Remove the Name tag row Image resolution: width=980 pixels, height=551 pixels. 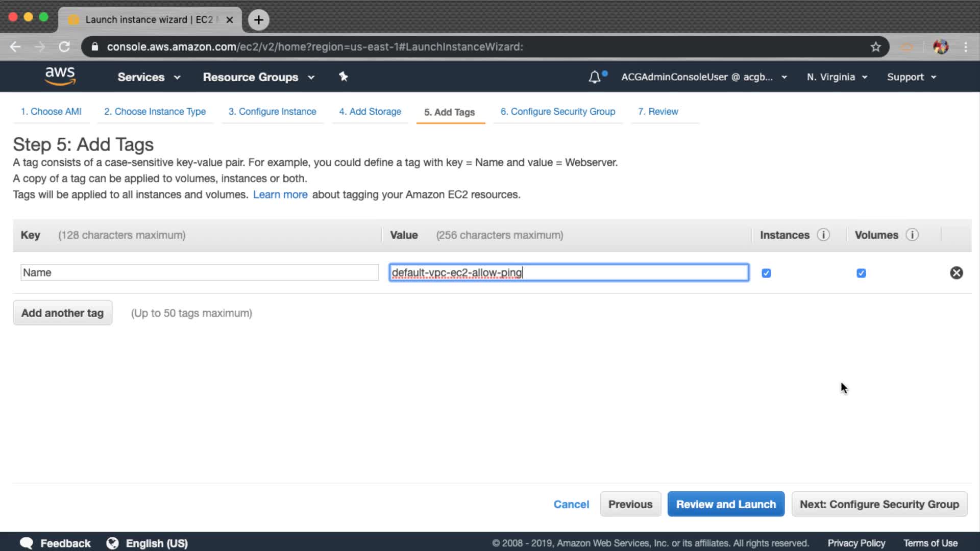956,273
